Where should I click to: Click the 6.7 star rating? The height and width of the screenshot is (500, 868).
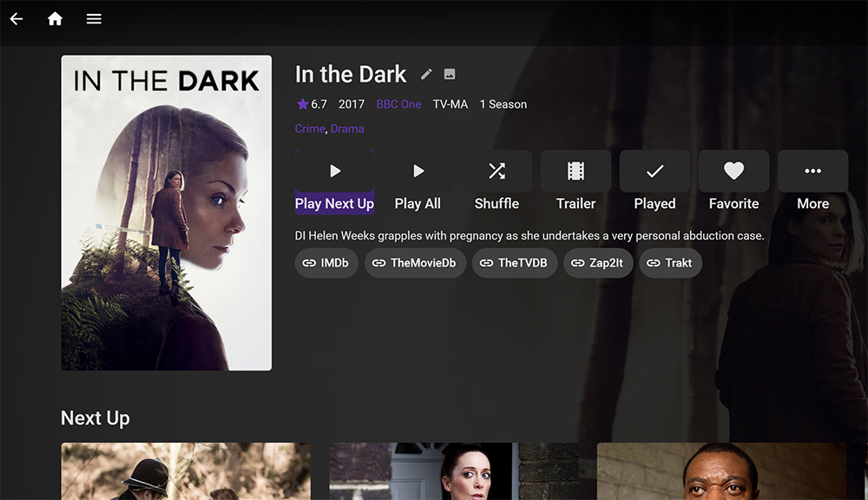[x=312, y=104]
